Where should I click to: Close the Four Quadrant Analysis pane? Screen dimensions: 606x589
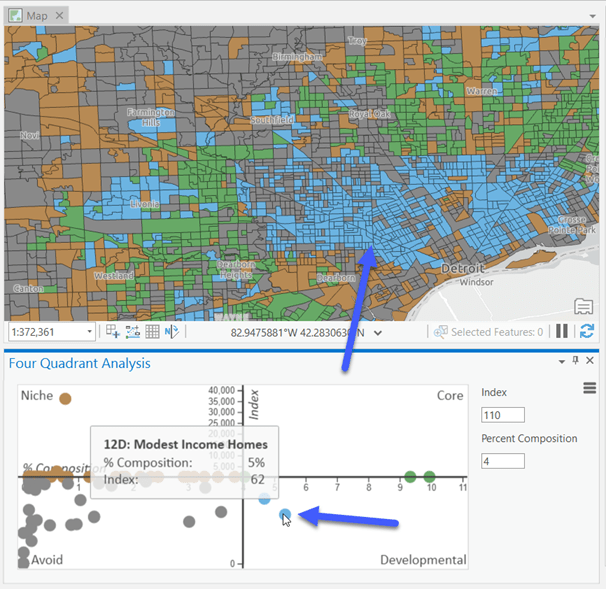590,361
